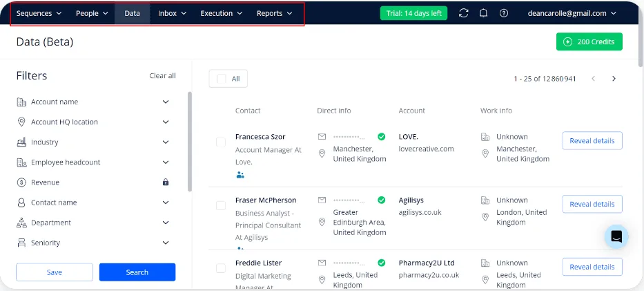This screenshot has height=291, width=644.
Task: Open the notifications bell icon
Action: click(x=483, y=13)
